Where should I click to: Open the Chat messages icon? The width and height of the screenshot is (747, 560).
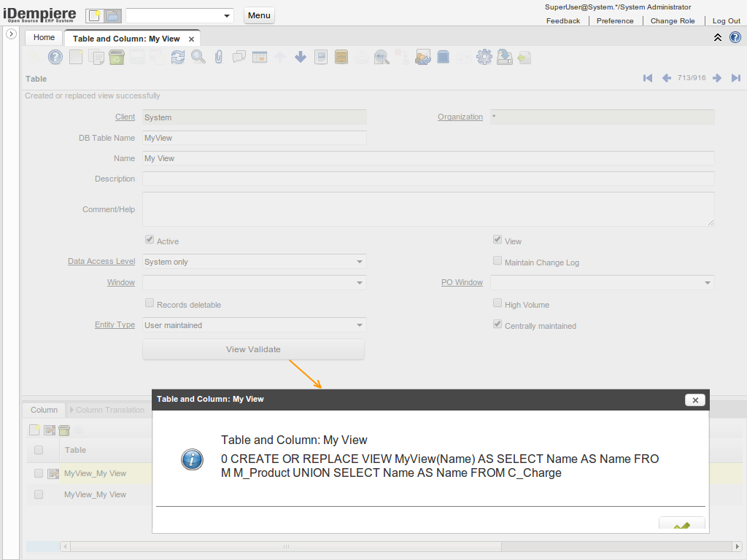(x=239, y=57)
